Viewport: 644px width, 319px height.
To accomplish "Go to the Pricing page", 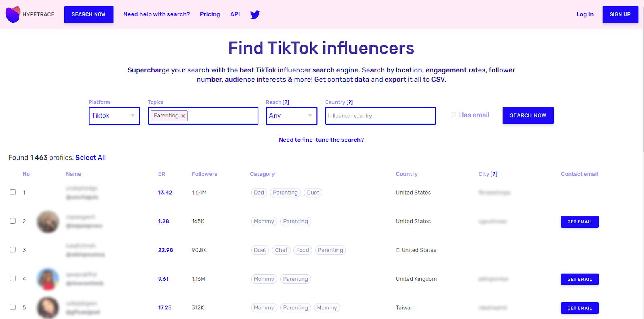I will tap(210, 14).
